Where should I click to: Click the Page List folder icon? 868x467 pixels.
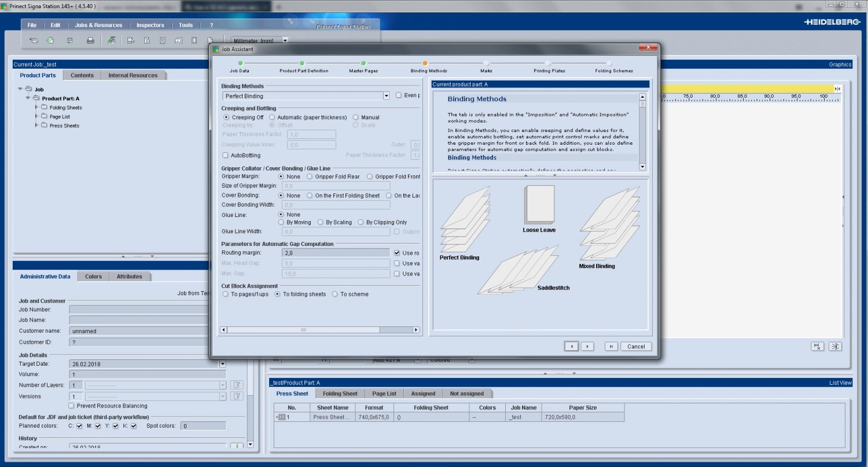[45, 116]
